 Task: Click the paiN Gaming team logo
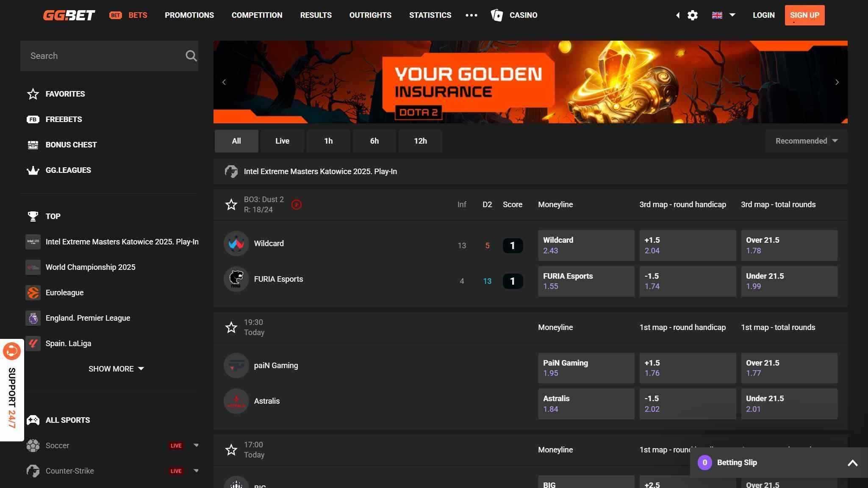point(236,366)
